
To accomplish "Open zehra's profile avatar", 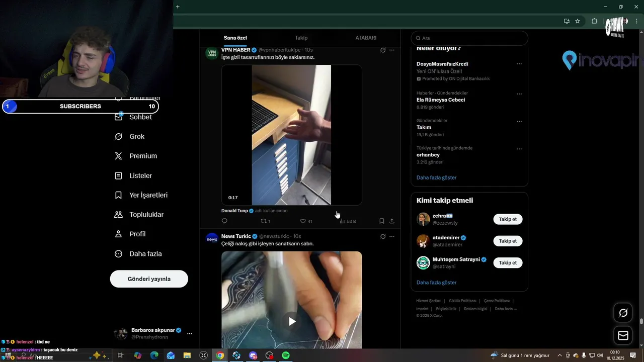I will (x=423, y=219).
